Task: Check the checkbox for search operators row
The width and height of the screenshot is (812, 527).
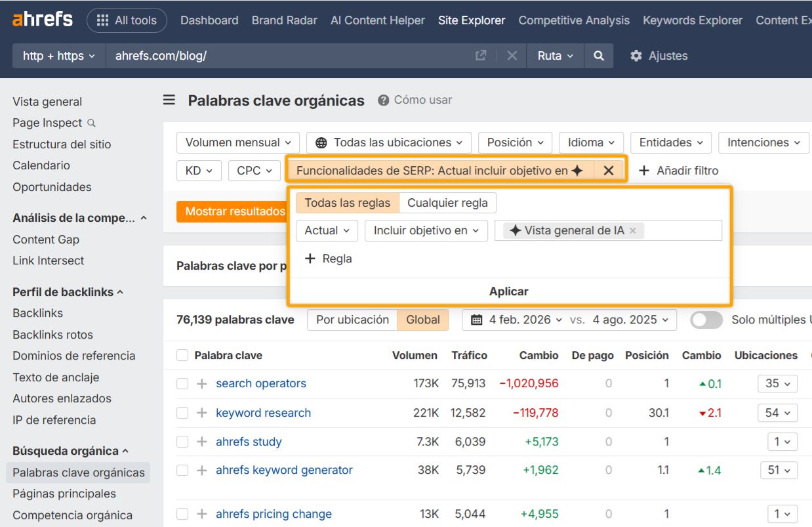Action: (x=182, y=383)
